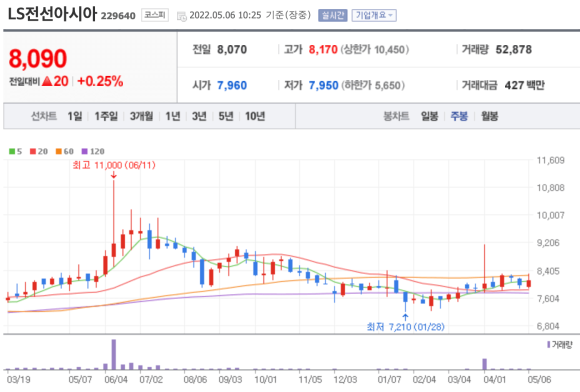The width and height of the screenshot is (580, 392).
Task: Click the 최저 7,210 (01/28) marker
Action: tap(405, 327)
